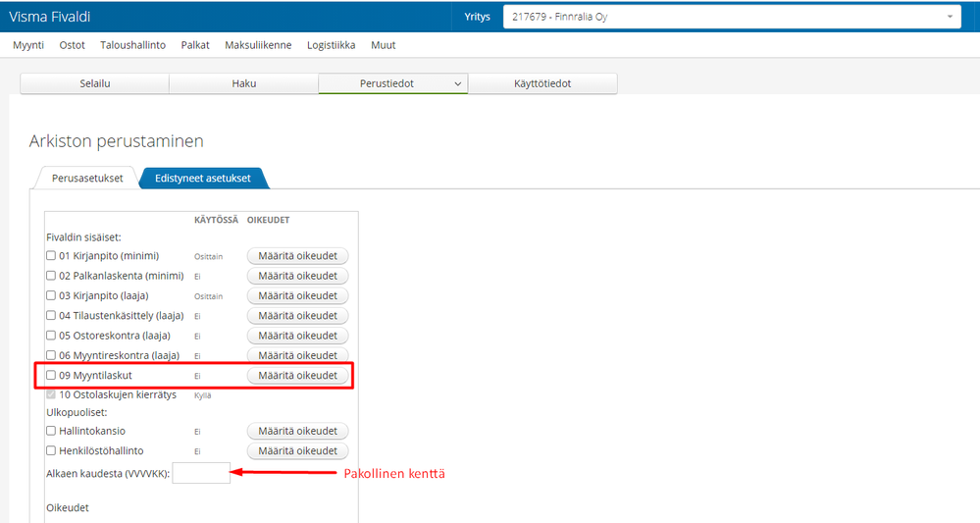The height and width of the screenshot is (523, 980).
Task: Open the Maksuliikenne menu
Action: 258,45
